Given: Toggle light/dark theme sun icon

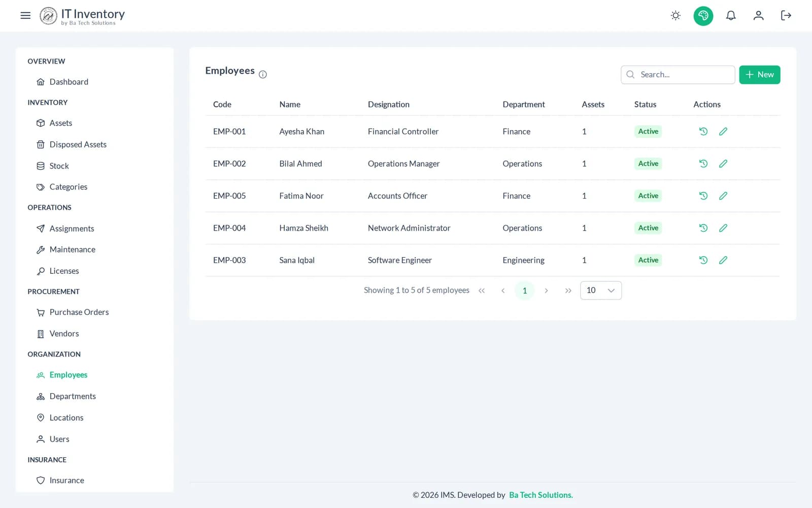Looking at the screenshot, I should (x=675, y=16).
